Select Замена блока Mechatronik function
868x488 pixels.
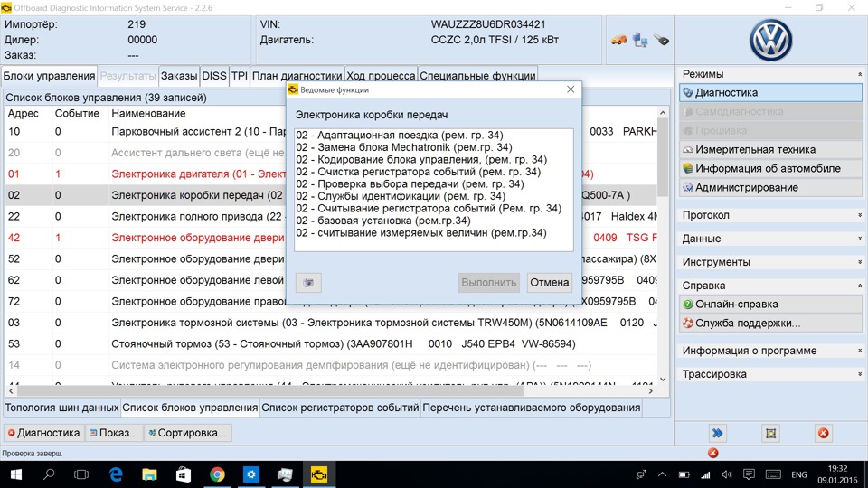tap(404, 147)
